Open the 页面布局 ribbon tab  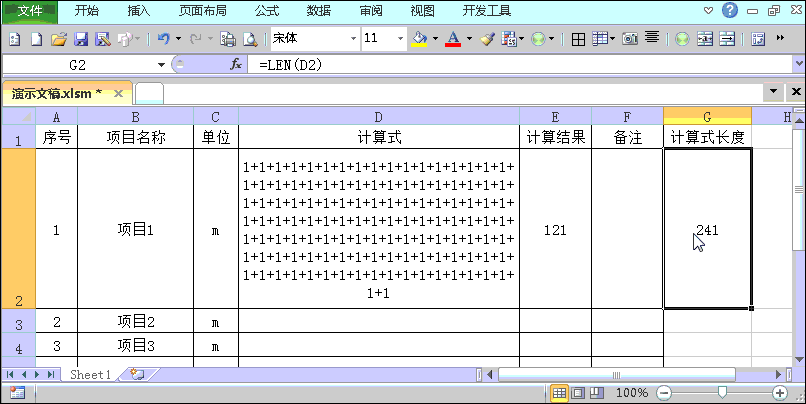click(203, 11)
